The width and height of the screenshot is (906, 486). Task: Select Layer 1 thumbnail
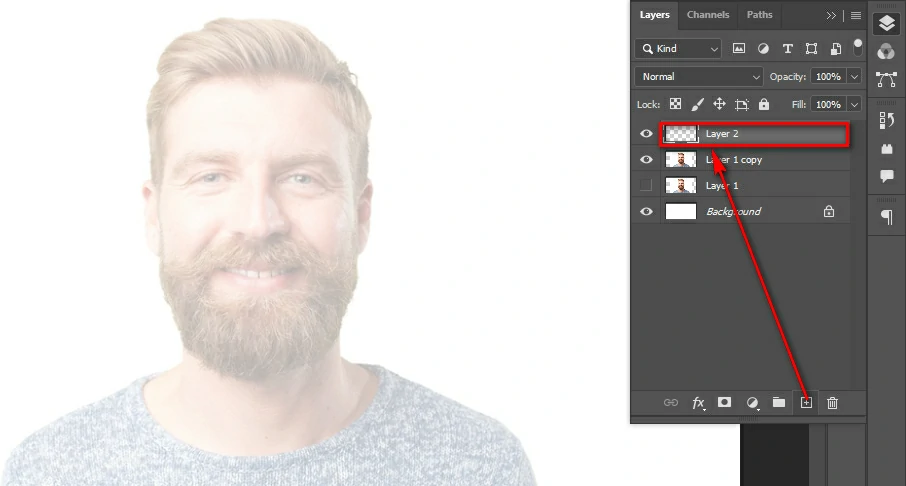[681, 186]
